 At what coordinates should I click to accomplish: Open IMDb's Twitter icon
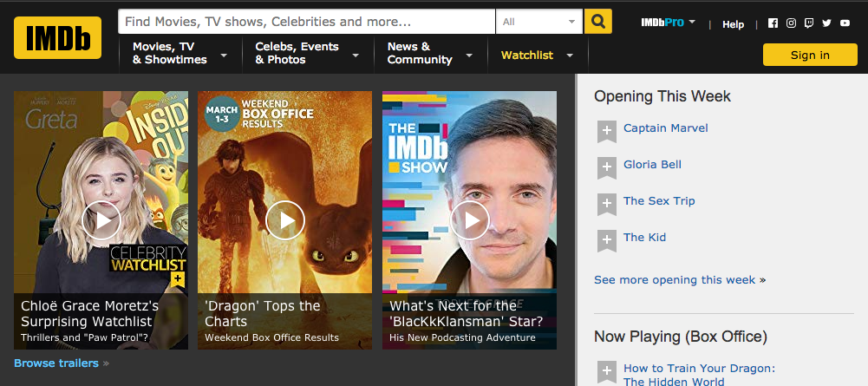[827, 23]
